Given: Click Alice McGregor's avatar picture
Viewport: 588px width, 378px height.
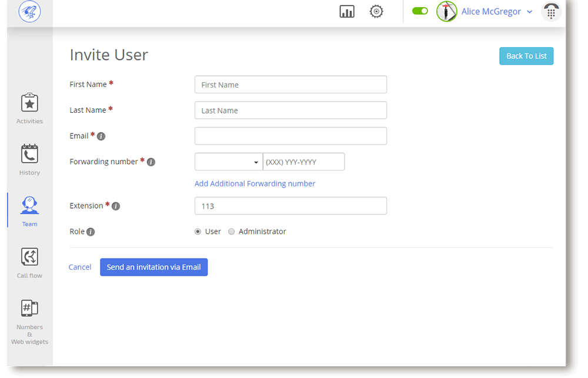Looking at the screenshot, I should tap(447, 11).
